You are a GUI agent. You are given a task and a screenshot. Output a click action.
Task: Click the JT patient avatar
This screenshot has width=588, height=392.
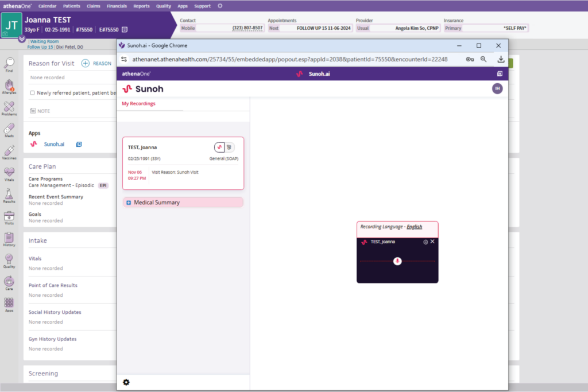[x=11, y=25]
